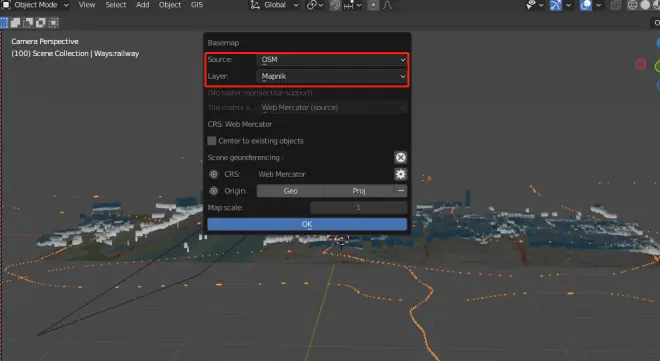Screen dimensions: 660x361
Task: Open the Object Mode dropdown
Action: coord(36,5)
